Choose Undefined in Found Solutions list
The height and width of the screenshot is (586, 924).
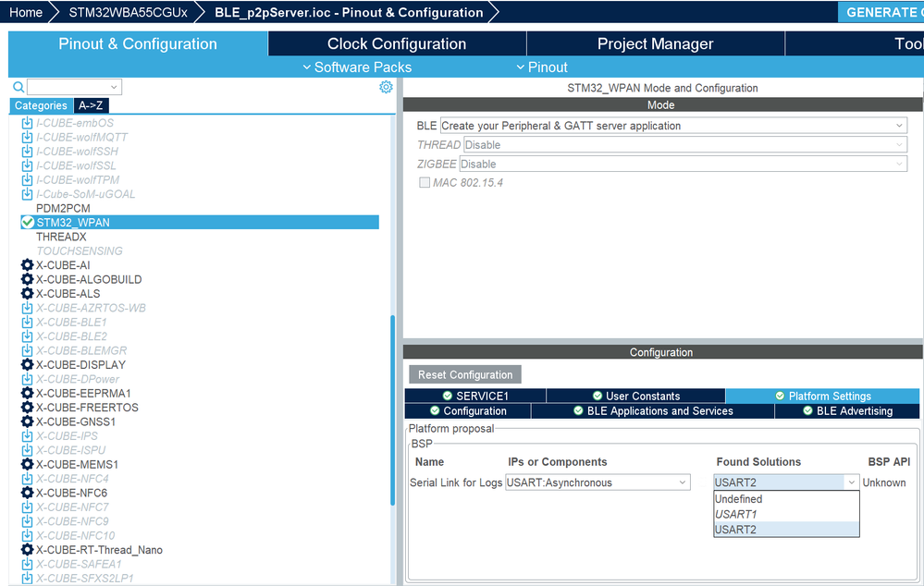tap(786, 499)
